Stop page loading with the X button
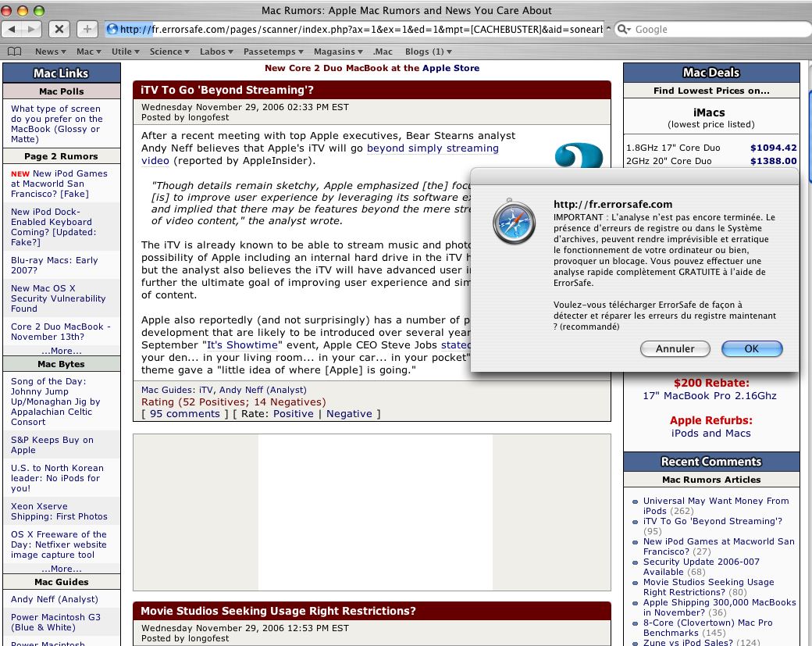The height and width of the screenshot is (646, 812). point(59,29)
